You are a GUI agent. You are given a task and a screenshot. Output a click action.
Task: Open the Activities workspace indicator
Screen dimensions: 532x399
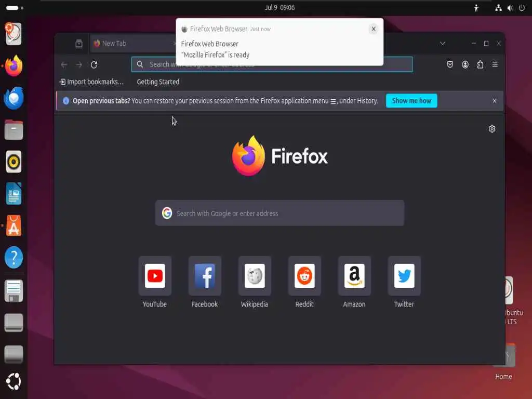(14, 7)
